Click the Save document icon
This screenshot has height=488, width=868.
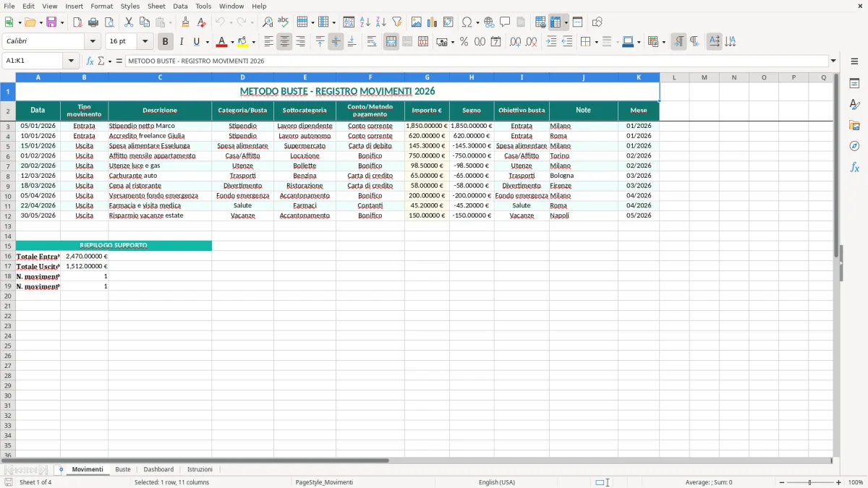click(51, 22)
